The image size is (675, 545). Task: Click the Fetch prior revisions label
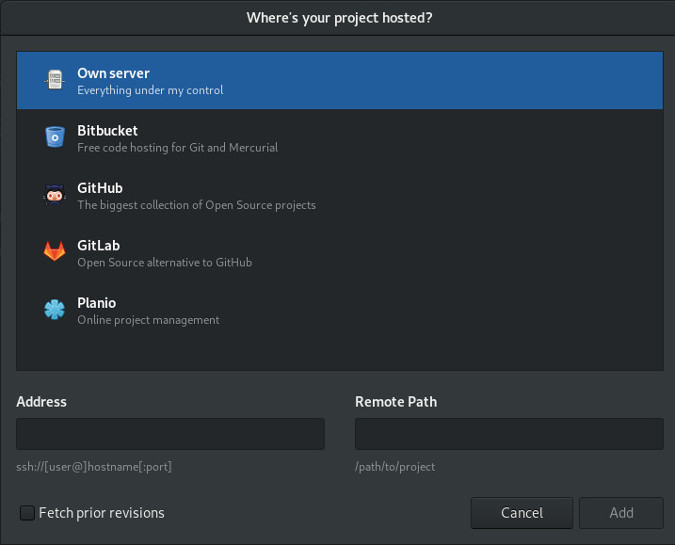101,513
